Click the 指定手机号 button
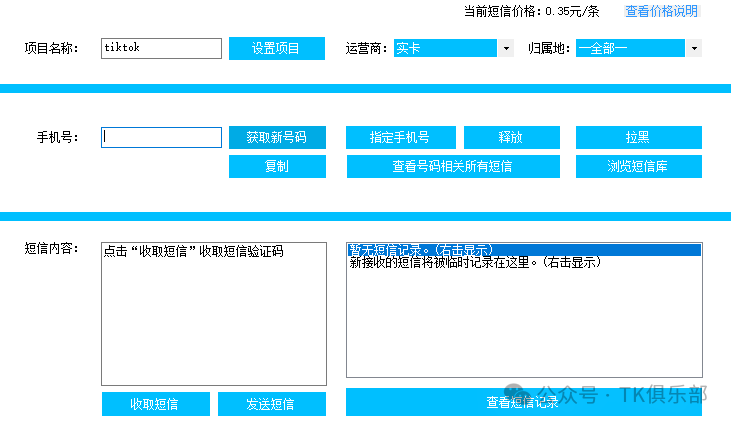 400,138
